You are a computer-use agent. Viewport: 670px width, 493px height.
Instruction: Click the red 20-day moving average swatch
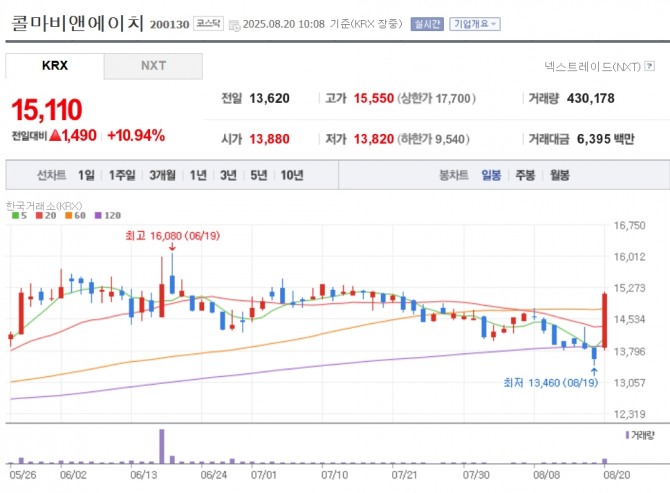pyautogui.click(x=39, y=215)
